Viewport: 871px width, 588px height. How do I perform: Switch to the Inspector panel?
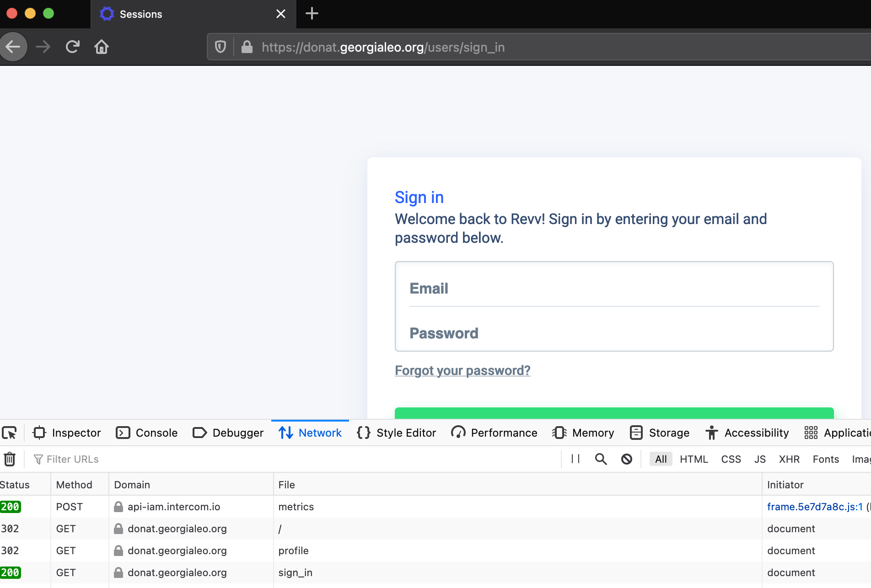click(x=67, y=433)
